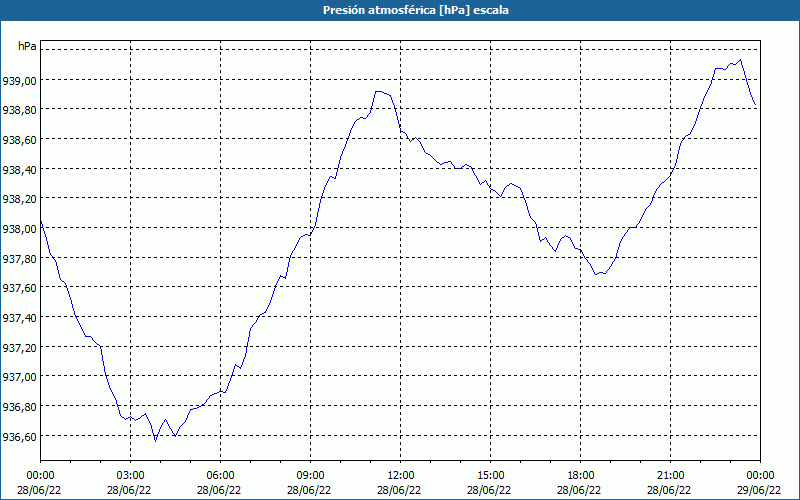Click the 936,80 y-axis label
Image resolution: width=800 pixels, height=500 pixels.
pyautogui.click(x=19, y=406)
